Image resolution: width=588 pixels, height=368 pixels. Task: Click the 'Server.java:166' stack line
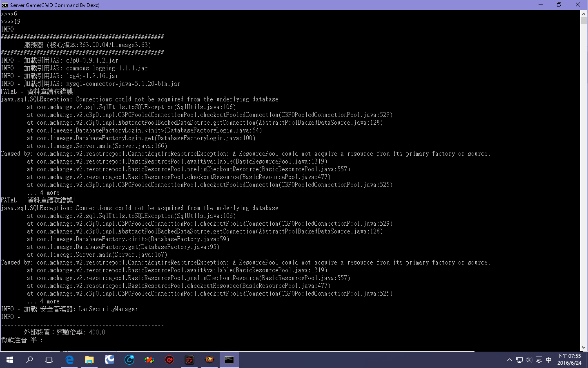click(97, 146)
